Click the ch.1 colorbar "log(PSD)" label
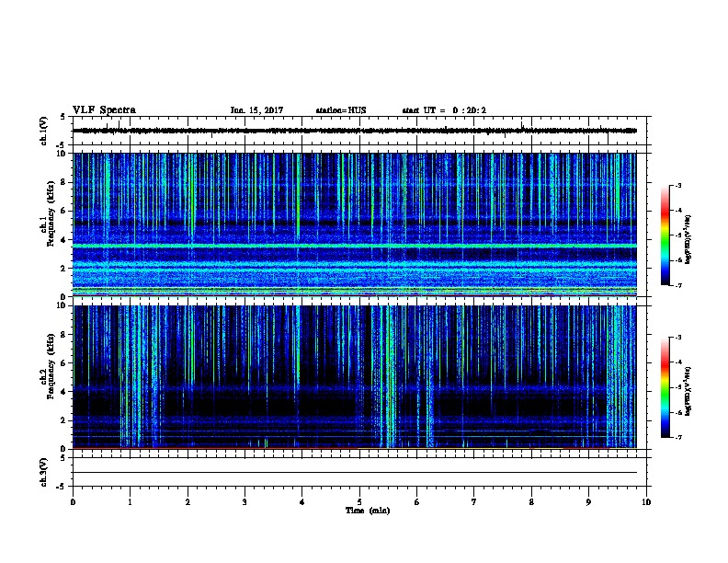This screenshot has width=728, height=563. pyautogui.click(x=688, y=240)
